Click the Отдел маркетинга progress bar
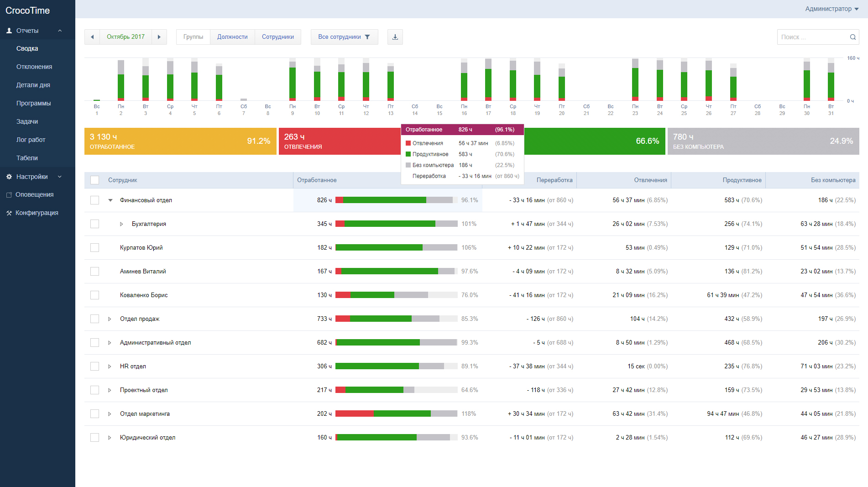 click(397, 414)
